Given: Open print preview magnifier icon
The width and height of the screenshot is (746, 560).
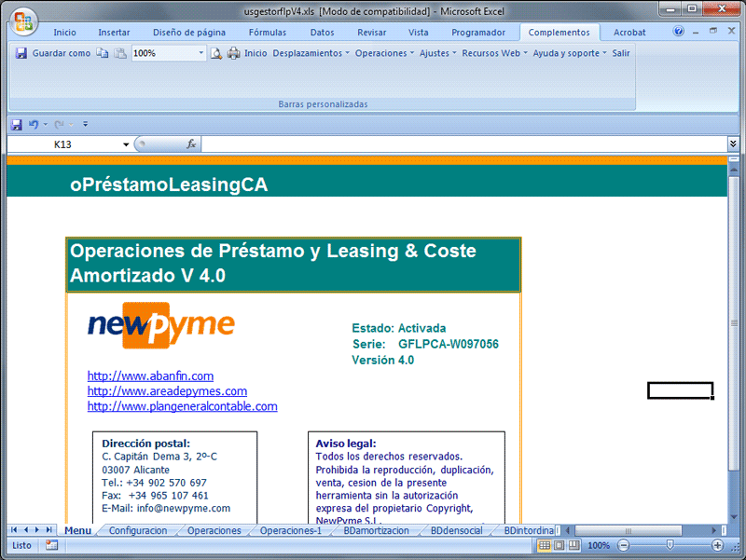Looking at the screenshot, I should click(216, 53).
